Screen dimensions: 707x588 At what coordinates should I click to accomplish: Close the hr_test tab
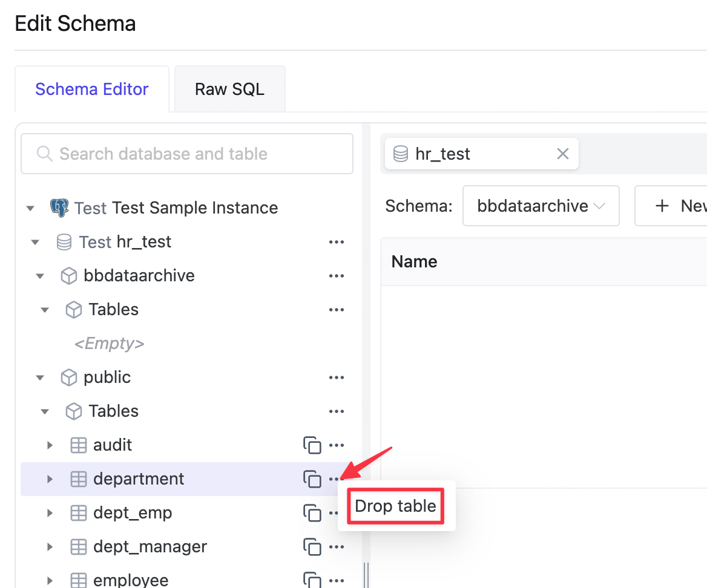tap(562, 154)
